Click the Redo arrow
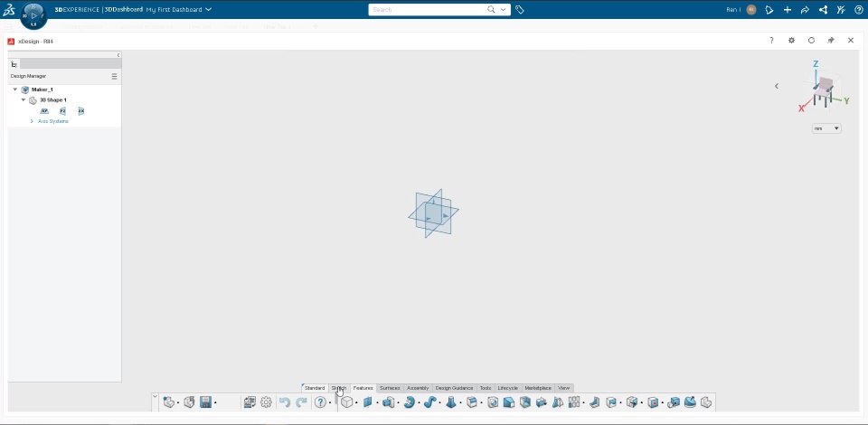Viewport: 868px width, 425px height. pos(302,402)
